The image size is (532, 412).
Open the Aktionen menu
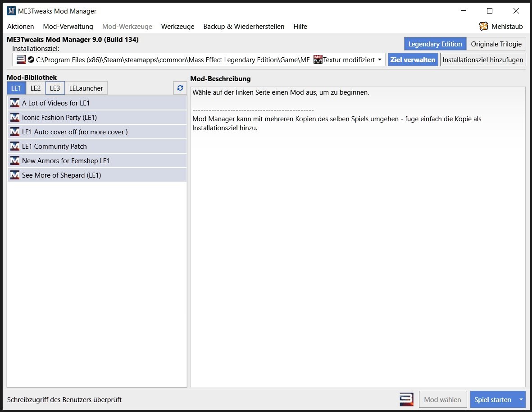[x=20, y=27]
